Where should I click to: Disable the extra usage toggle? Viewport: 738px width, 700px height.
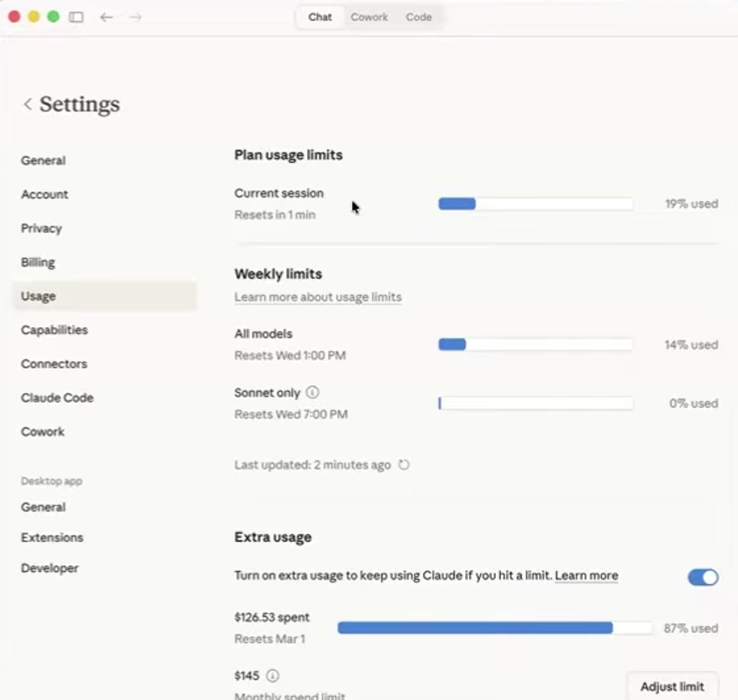tap(702, 576)
